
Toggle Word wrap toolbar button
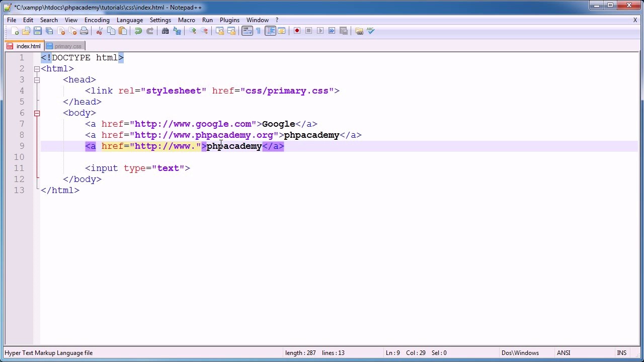pos(247,31)
